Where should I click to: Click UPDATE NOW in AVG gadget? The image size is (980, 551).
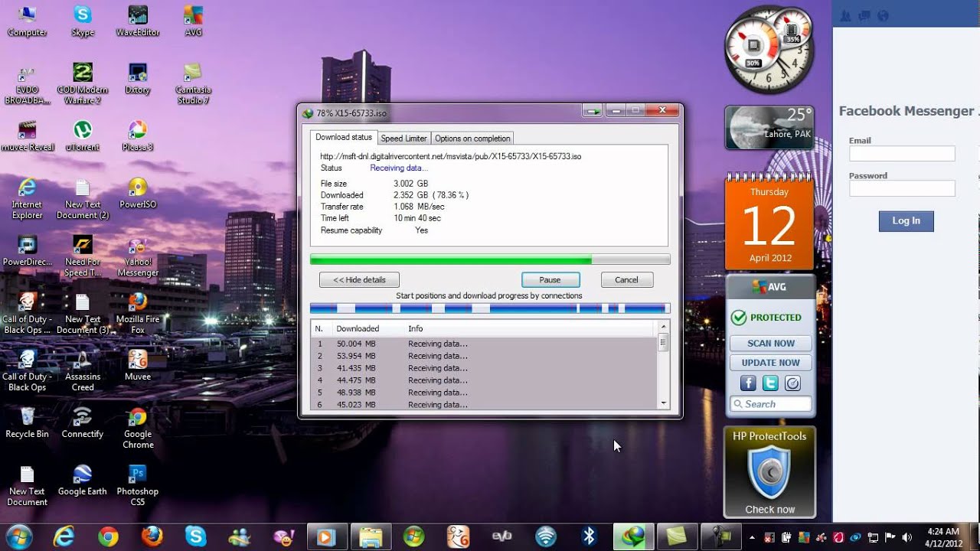tap(770, 363)
